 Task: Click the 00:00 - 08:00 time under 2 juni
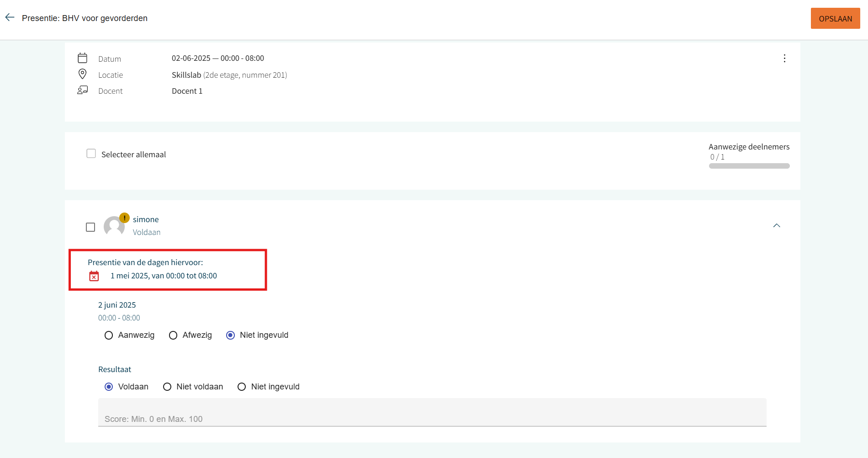click(119, 318)
